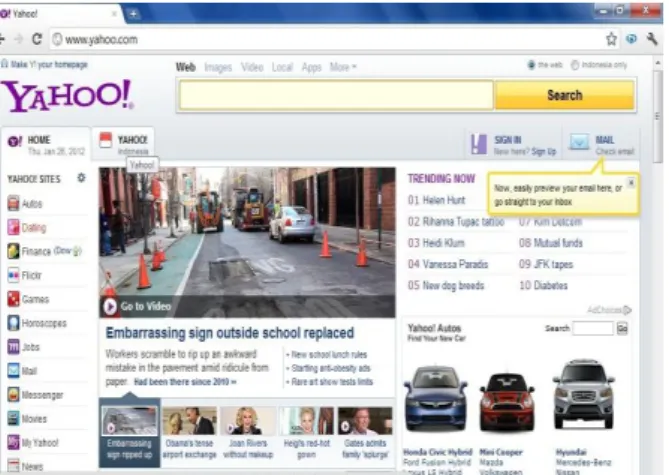Bookmark page with the star icon

(x=611, y=39)
